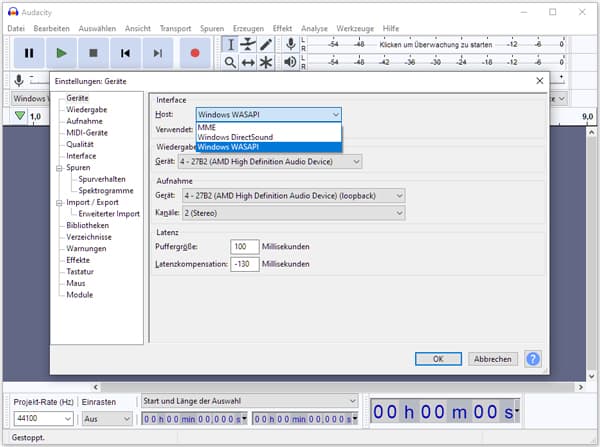Collapse the Import / Export tree node
This screenshot has width=600, height=447.
tap(59, 203)
